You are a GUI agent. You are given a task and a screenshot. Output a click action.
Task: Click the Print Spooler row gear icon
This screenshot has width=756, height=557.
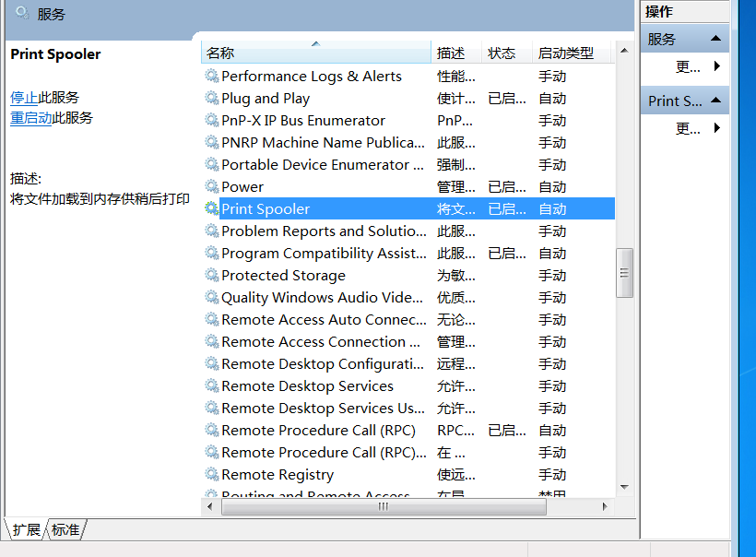pos(212,208)
